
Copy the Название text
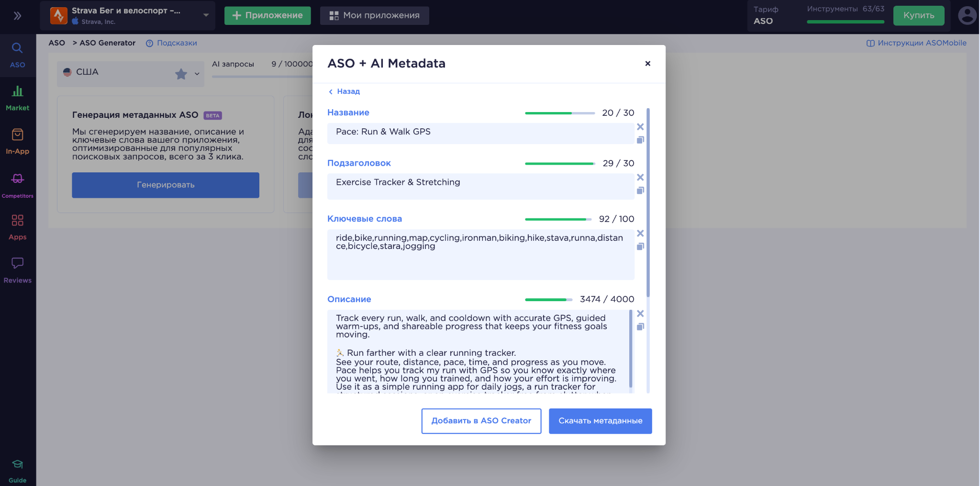point(640,140)
